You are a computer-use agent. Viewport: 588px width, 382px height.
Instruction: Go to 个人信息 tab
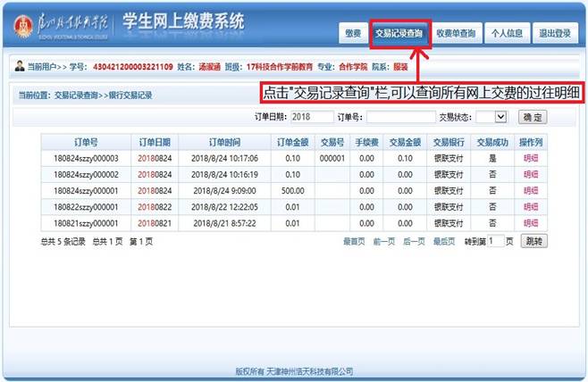507,34
